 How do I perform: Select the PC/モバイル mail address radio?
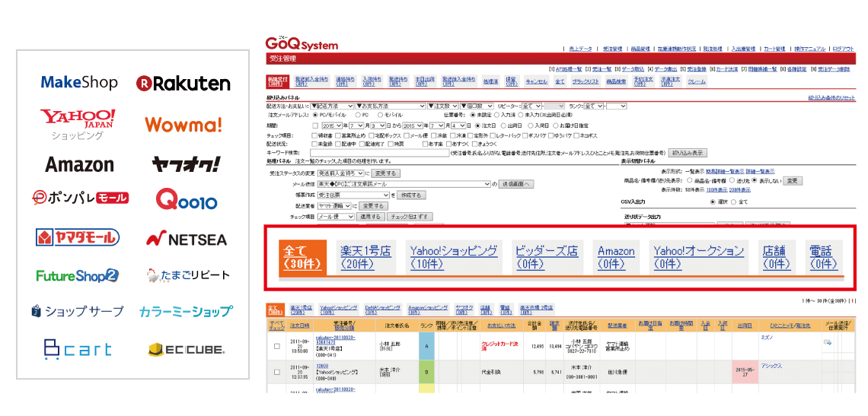click(315, 115)
